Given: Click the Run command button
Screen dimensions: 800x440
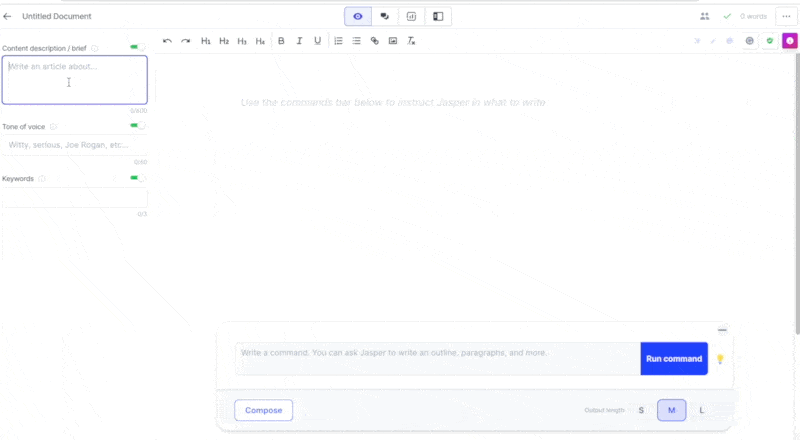Looking at the screenshot, I should click(x=674, y=359).
